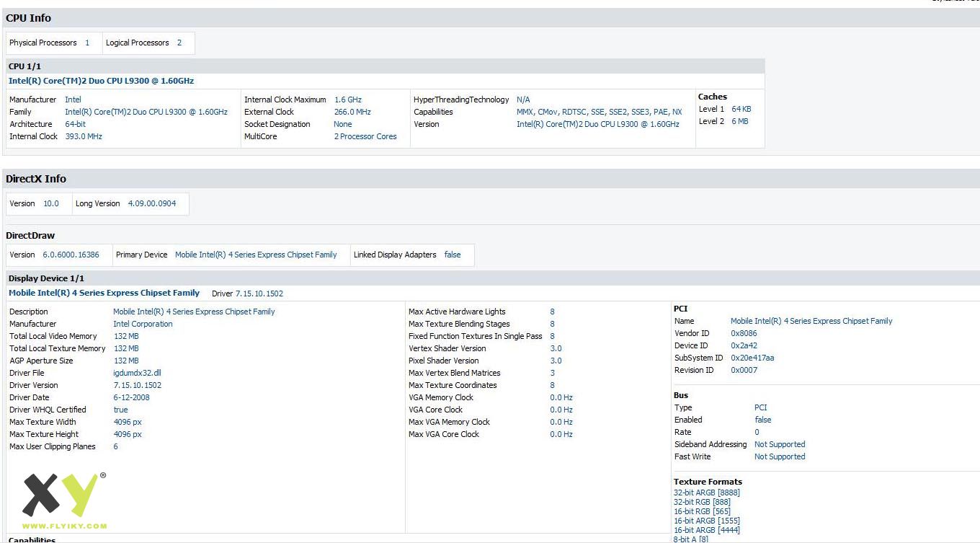Click the Driver 7.15.10.1502 label beside device heading
The width and height of the screenshot is (980, 543).
click(x=247, y=293)
